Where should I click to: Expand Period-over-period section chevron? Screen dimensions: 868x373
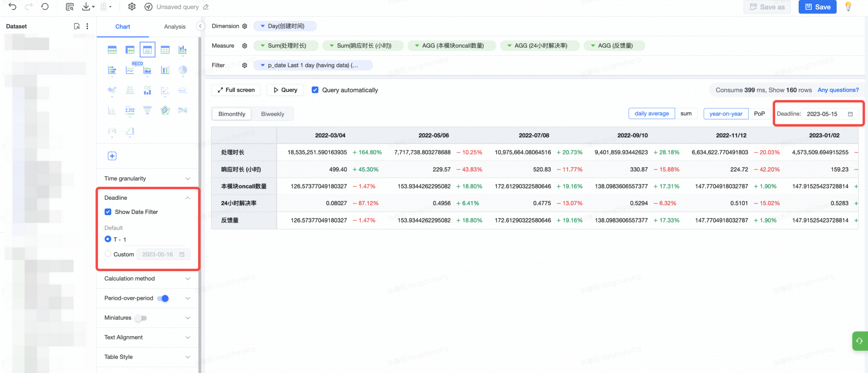[188, 298]
